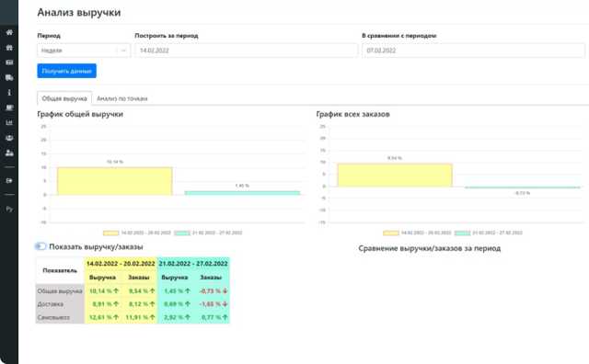
Task: Click table header '14.02.2022 - 20.02.2022'
Action: [x=121, y=264]
